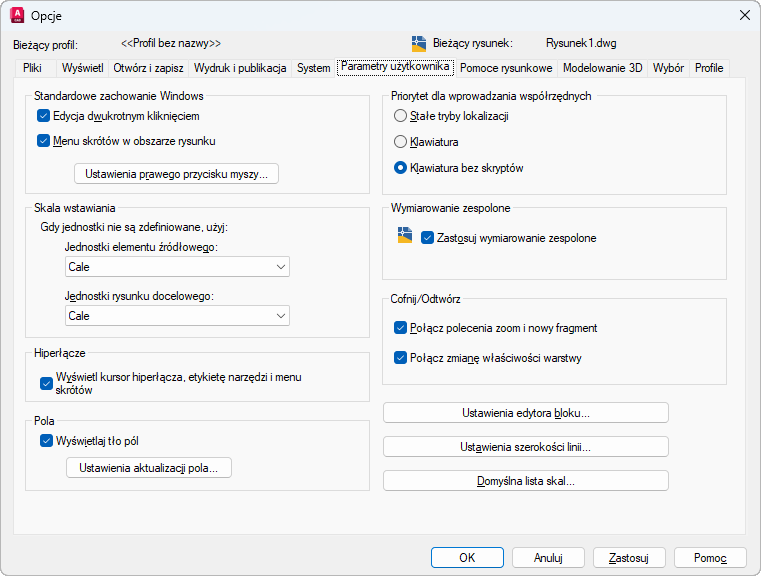Go to Wydruk i publikacja tab
761x576 pixels.
240,68
